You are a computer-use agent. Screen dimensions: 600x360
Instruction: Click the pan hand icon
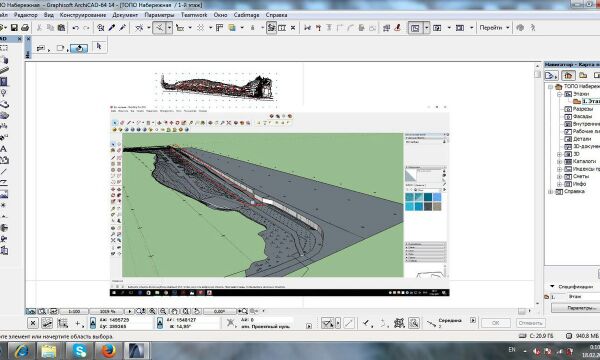pyautogui.click(x=174, y=311)
